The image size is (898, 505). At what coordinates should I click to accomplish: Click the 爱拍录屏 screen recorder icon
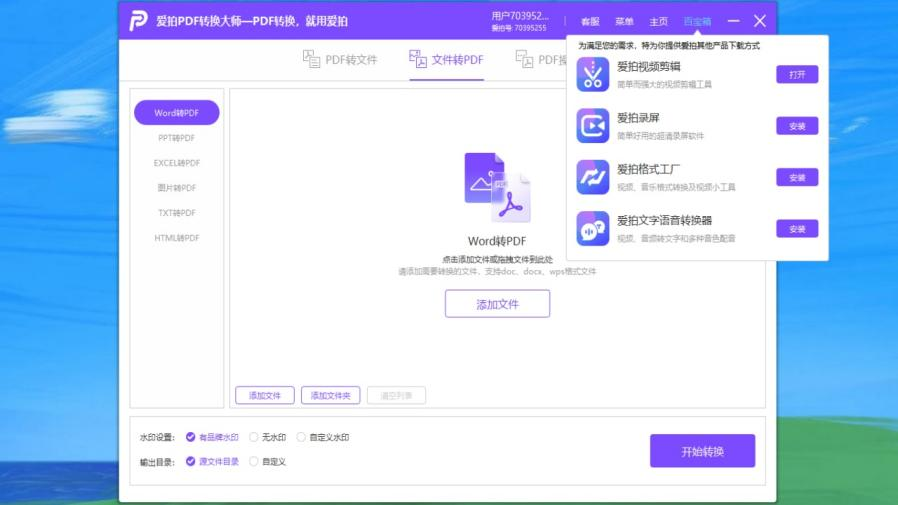pyautogui.click(x=593, y=126)
